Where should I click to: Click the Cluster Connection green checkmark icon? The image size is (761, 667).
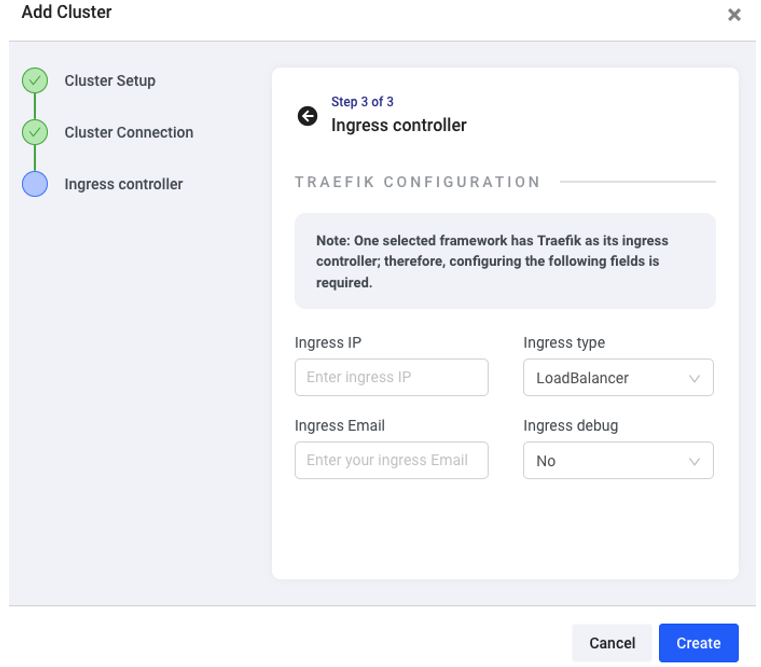(x=35, y=132)
